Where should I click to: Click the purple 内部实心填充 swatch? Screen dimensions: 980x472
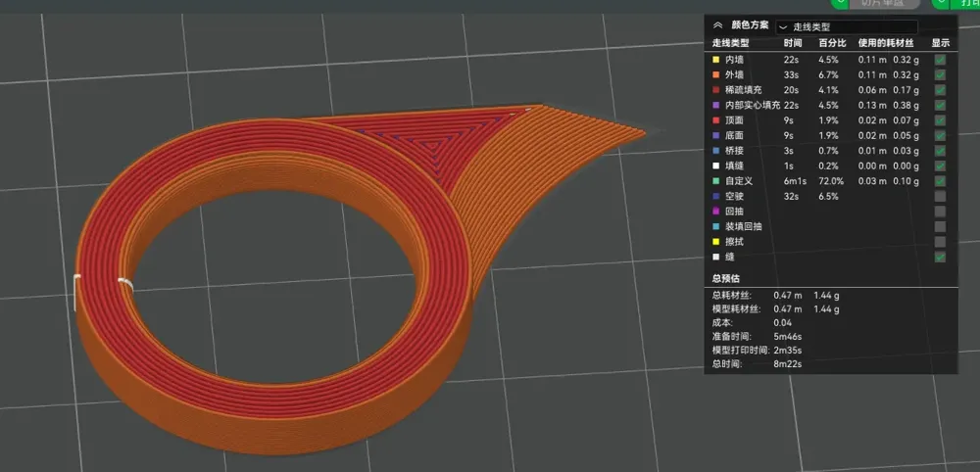715,106
